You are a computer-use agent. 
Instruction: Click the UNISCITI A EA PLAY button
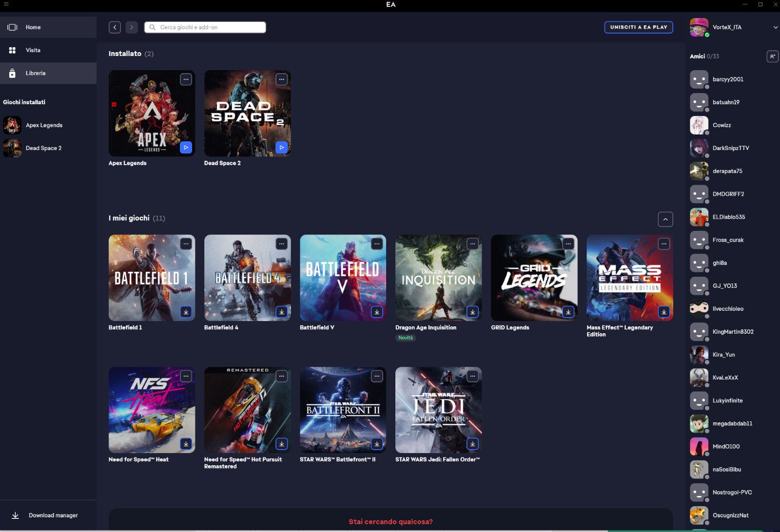coord(639,27)
